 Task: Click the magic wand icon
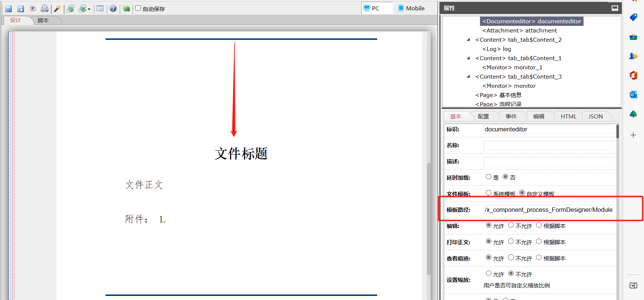click(57, 8)
